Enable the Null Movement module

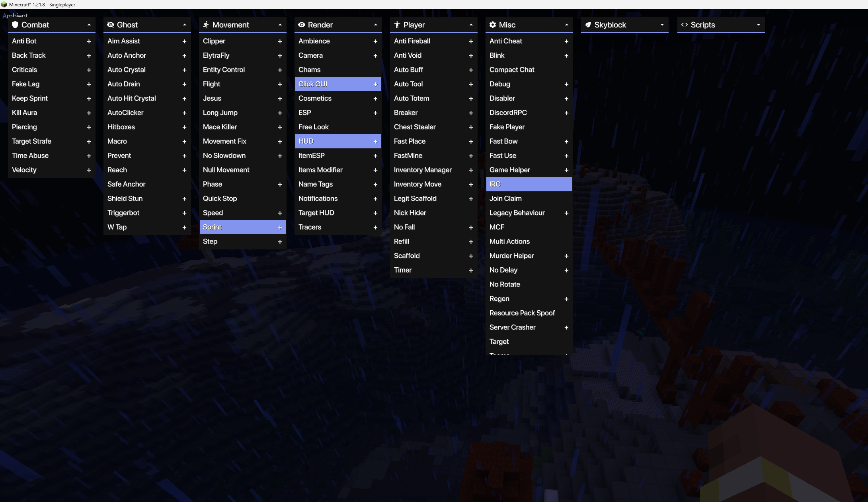tap(243, 170)
